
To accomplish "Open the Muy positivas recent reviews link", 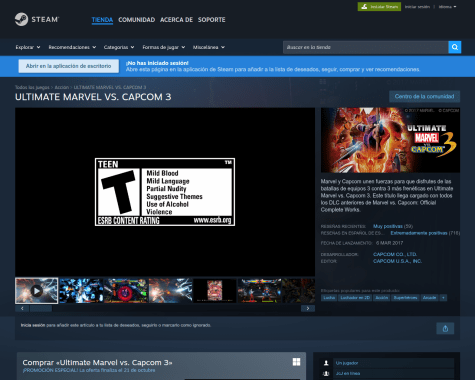I will [388, 226].
